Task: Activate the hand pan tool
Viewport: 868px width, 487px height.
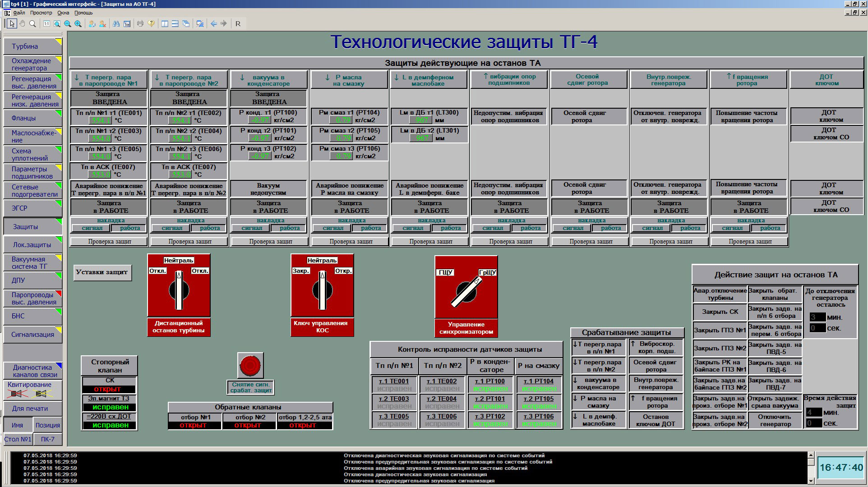Action: [x=22, y=23]
